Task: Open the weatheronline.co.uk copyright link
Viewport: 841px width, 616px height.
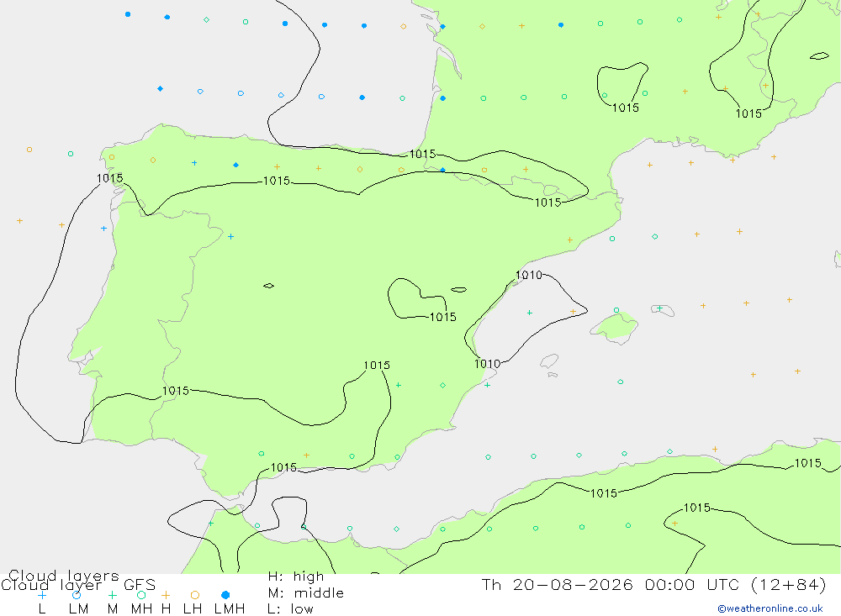Action: coord(770,608)
